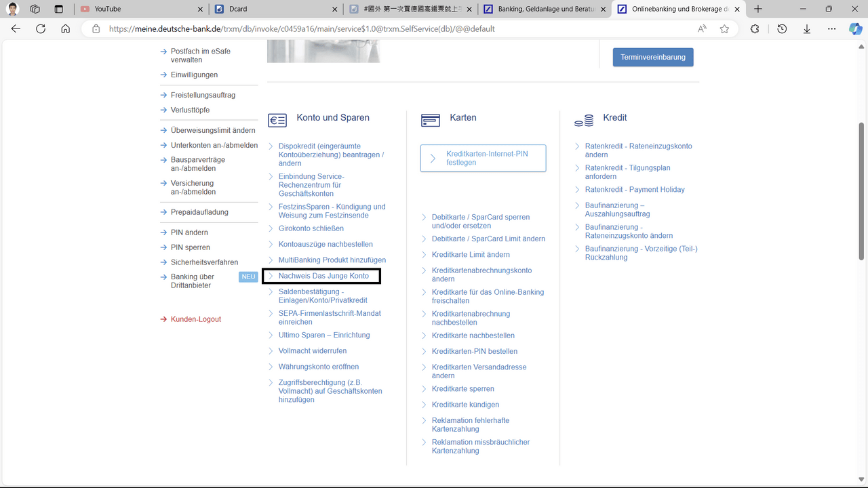Image resolution: width=868 pixels, height=488 pixels.
Task: Open Baufinanzierung – Auszahlungsauftrag
Action: [617, 209]
